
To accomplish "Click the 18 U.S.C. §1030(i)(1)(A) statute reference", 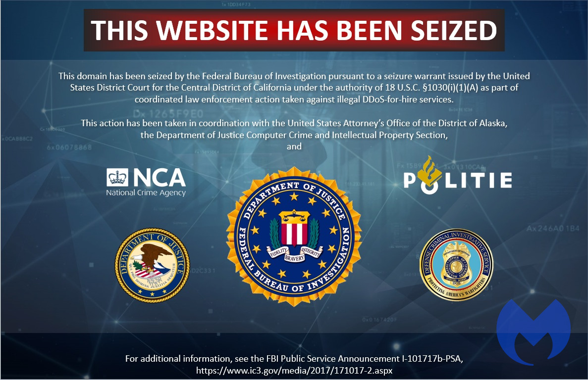I will 431,88.
